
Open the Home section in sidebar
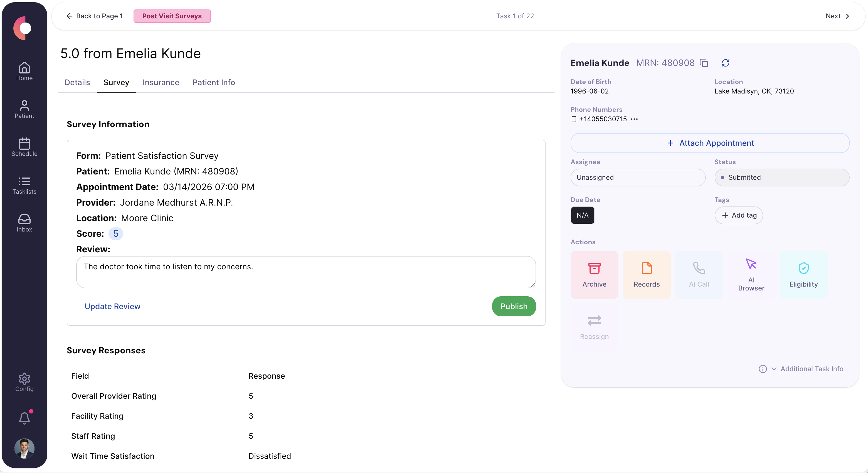(24, 71)
